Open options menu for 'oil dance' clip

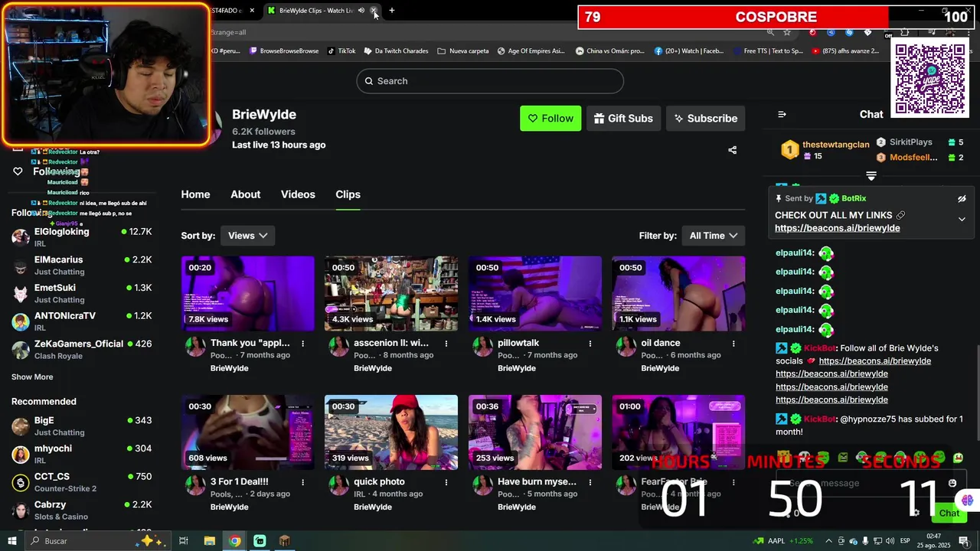click(733, 344)
